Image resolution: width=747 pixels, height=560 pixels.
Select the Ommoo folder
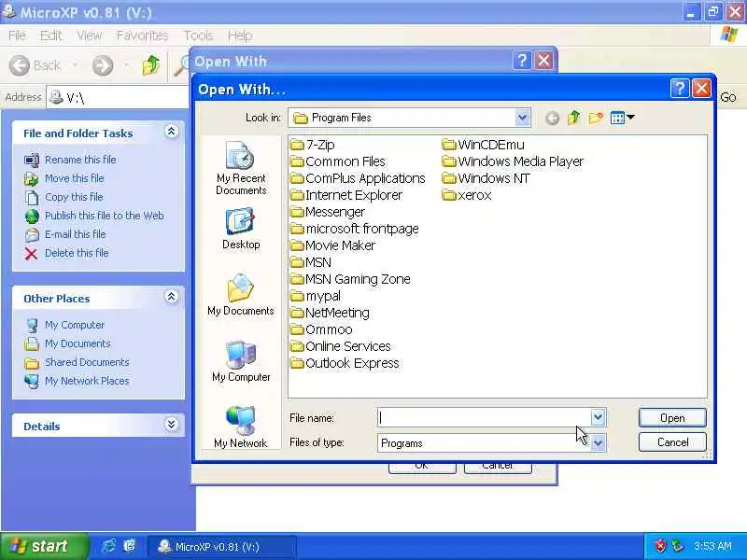[x=321, y=329]
